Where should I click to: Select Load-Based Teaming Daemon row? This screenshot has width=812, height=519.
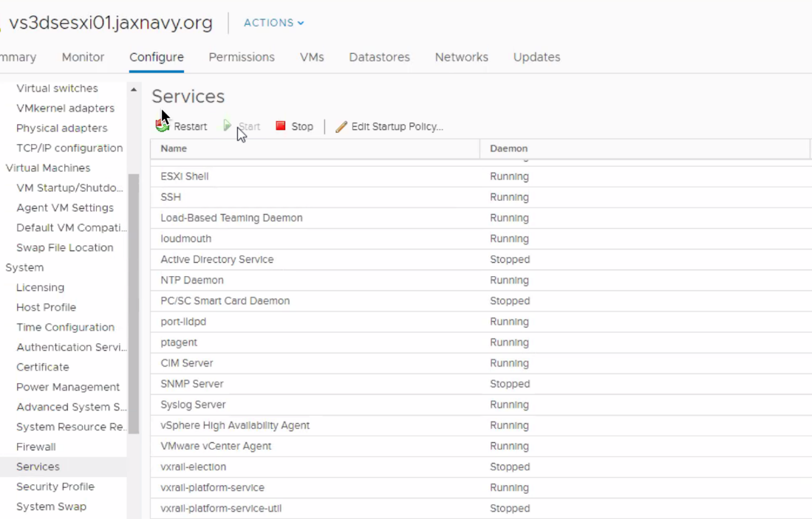(481, 218)
